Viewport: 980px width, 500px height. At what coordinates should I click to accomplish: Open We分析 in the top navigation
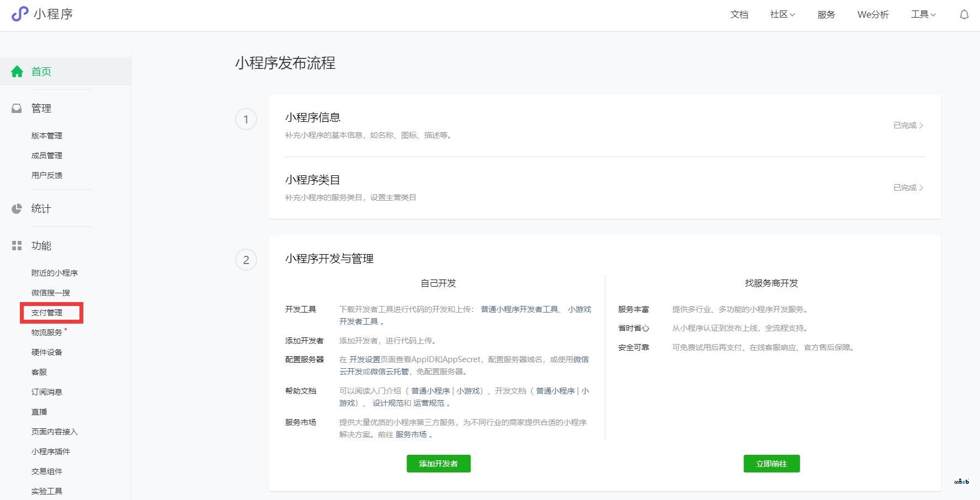[873, 14]
